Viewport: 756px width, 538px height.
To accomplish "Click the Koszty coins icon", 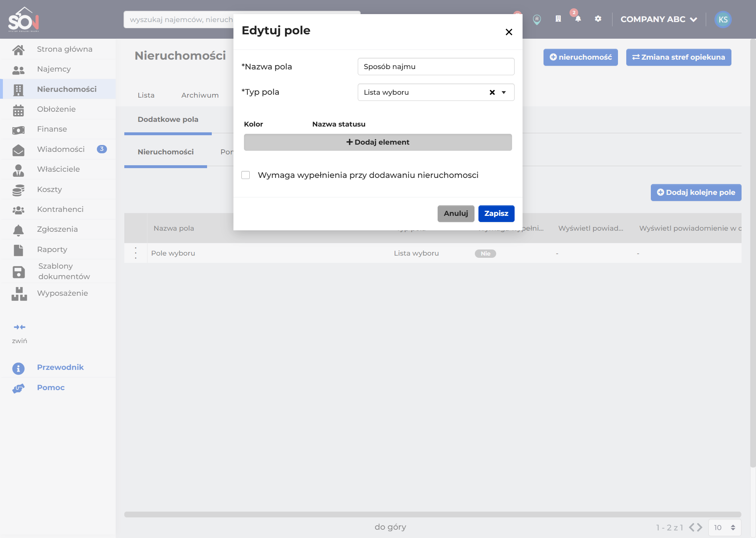I will pos(18,190).
